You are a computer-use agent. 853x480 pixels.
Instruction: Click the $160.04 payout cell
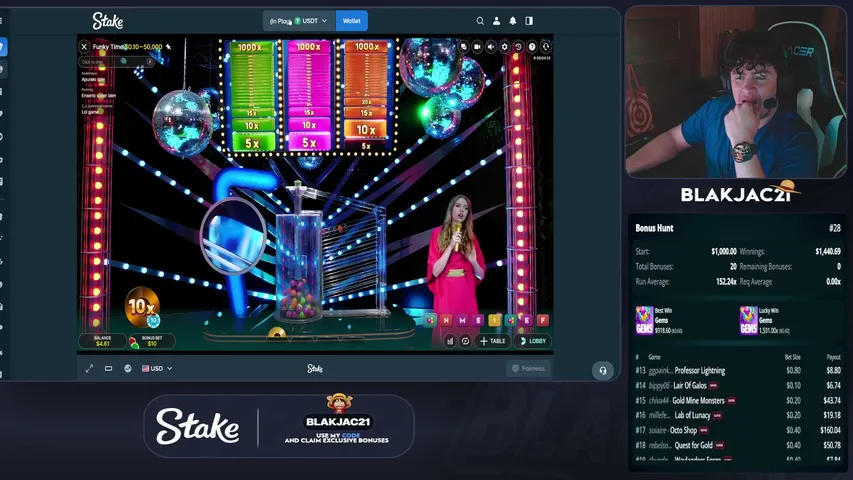tap(830, 430)
